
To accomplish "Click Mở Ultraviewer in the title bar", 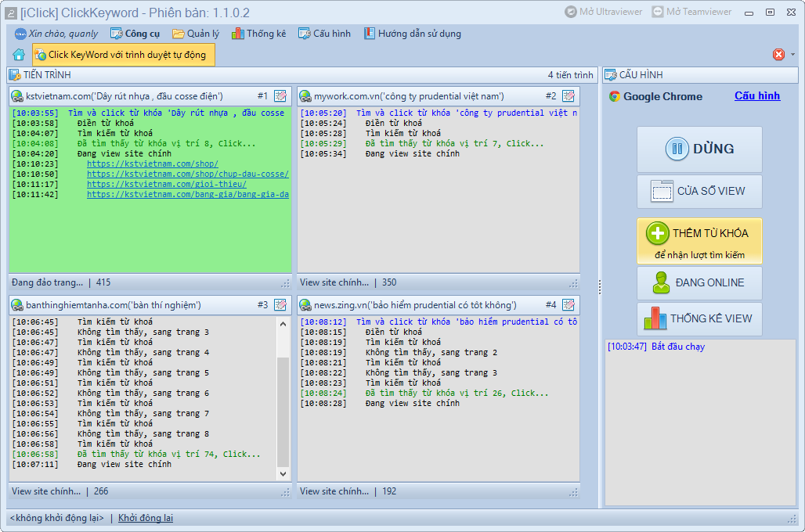I will pos(604,12).
